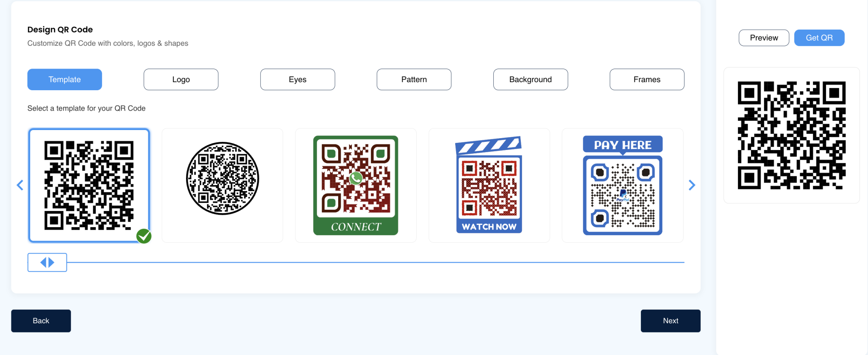This screenshot has width=868, height=355.
Task: Click the Preview button
Action: [764, 38]
